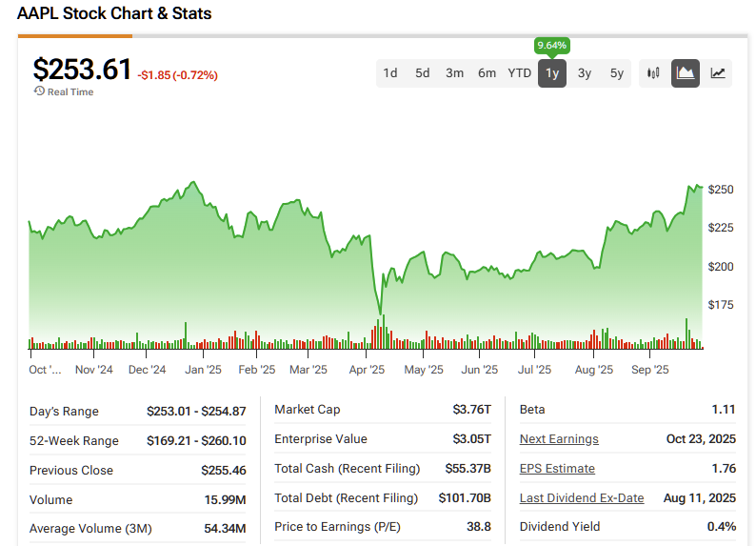This screenshot has height=546, width=756.
Task: Click the AAPL Stock Chart & Stats heading
Action: (x=114, y=13)
